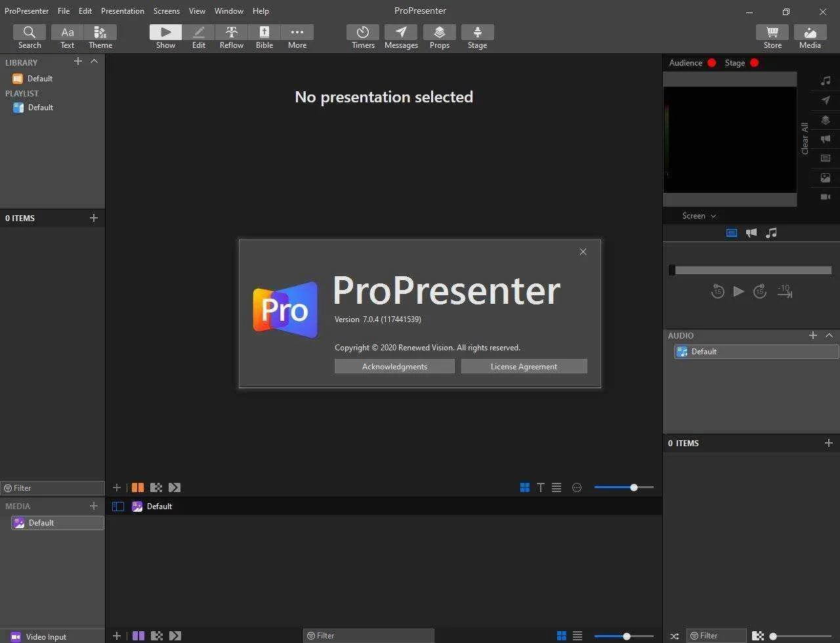Adjust slide thumbnail size slider
Screen dimensions: 840x643
(624, 487)
